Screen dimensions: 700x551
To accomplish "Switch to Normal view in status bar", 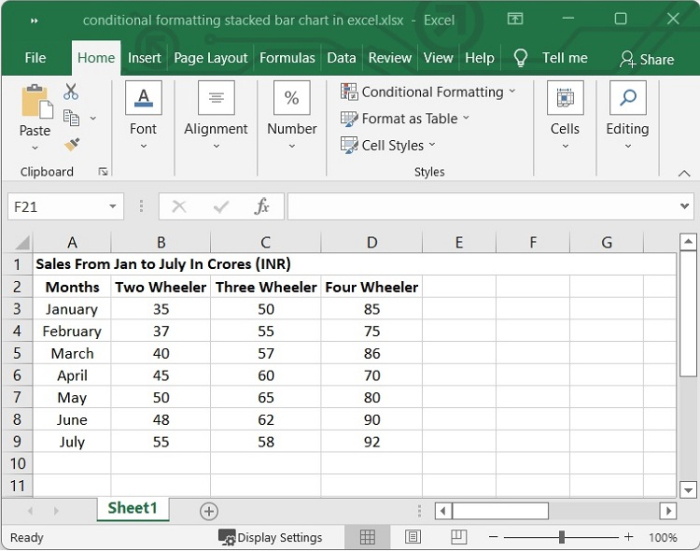I will click(x=367, y=537).
